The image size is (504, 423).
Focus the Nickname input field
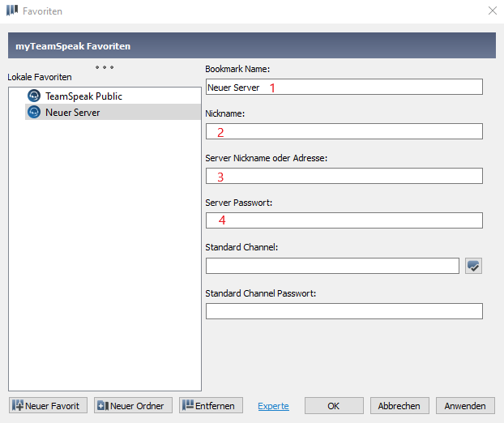[x=344, y=131]
